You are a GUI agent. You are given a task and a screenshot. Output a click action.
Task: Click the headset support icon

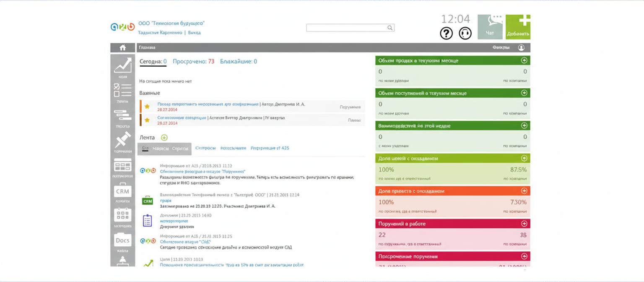465,33
